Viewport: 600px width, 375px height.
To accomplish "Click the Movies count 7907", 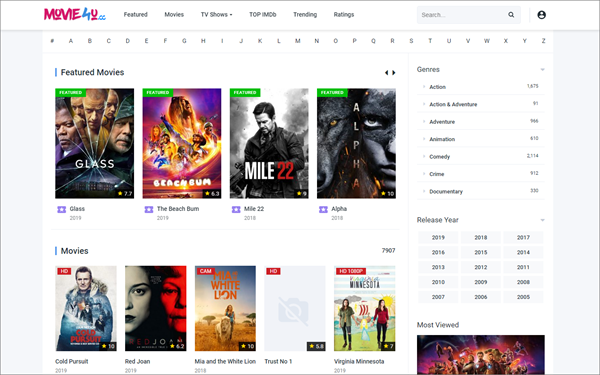I will click(388, 251).
